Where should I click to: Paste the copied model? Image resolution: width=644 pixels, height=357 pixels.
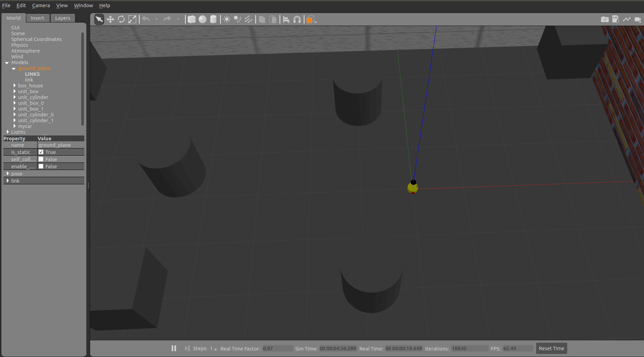click(273, 19)
